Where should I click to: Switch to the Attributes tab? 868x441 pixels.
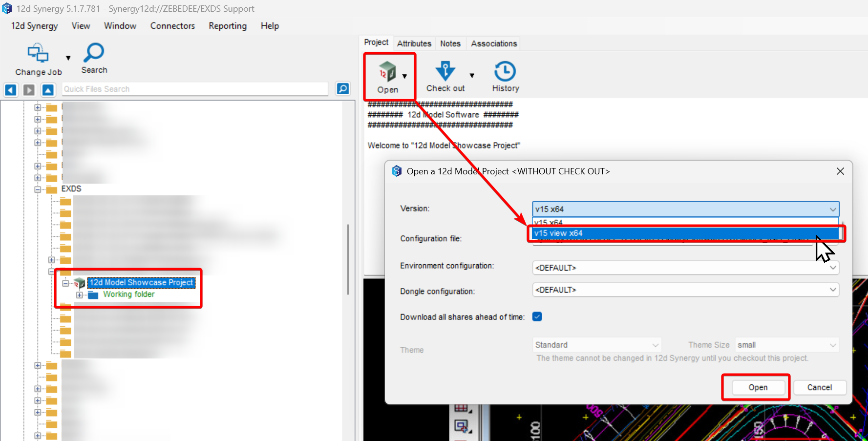[x=414, y=43]
